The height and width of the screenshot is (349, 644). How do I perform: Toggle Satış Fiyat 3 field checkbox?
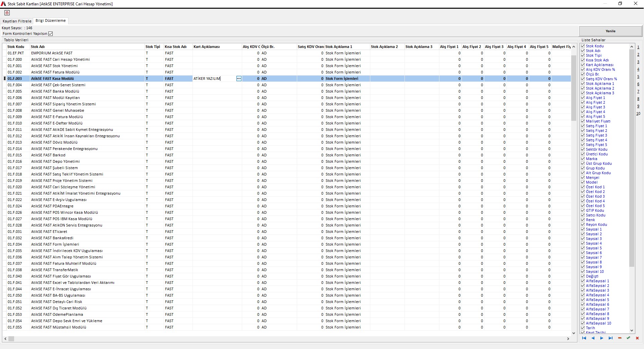coord(583,135)
